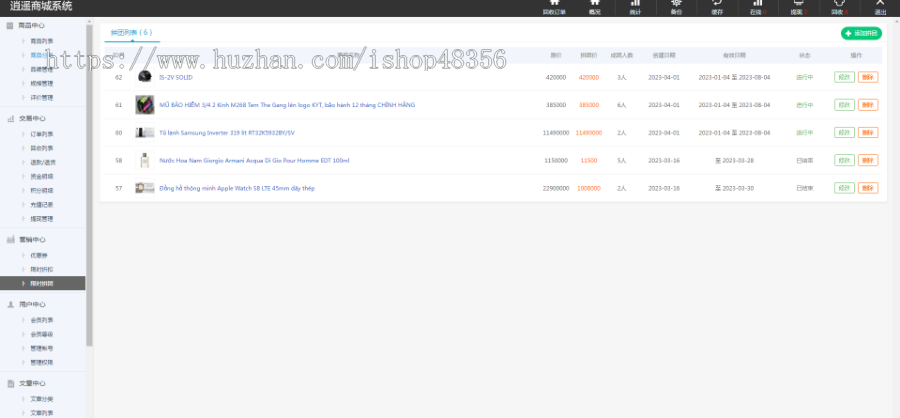
Task: Open 评价管理 in the sidebar
Action: pos(41,98)
